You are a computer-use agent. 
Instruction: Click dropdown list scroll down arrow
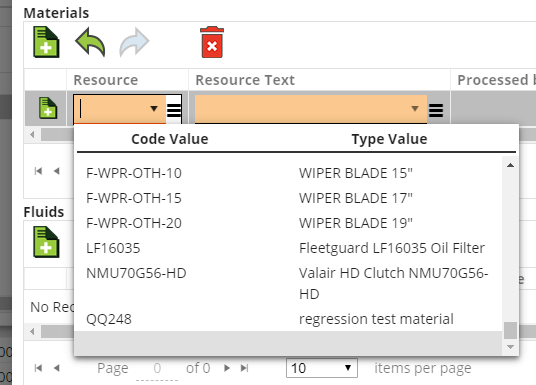click(510, 347)
